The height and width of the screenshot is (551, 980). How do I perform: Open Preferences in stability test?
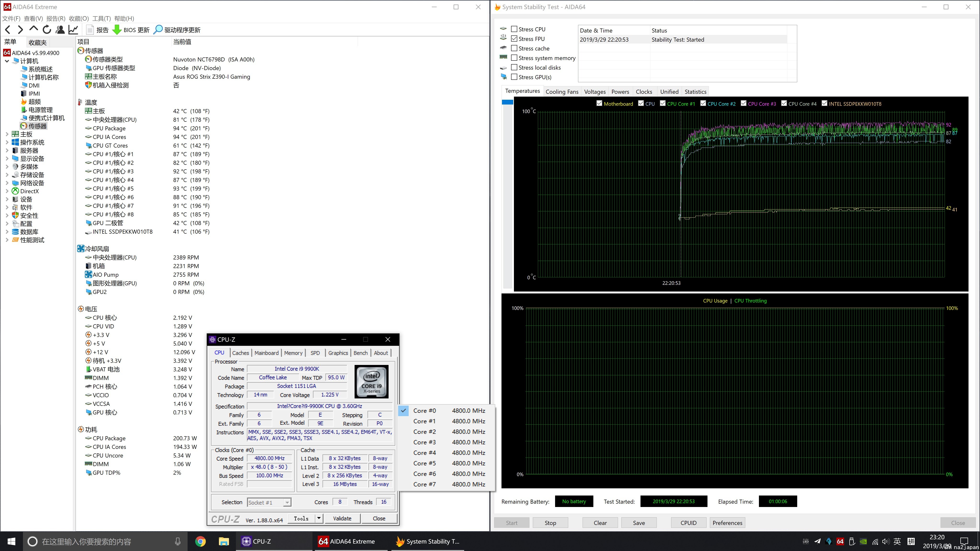pos(727,523)
